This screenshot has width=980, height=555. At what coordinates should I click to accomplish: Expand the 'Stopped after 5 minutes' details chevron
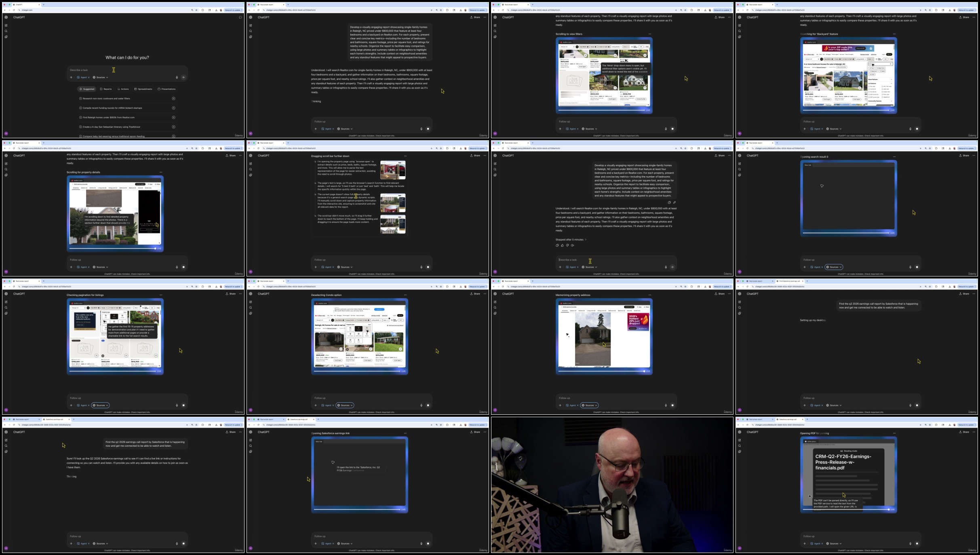(586, 240)
